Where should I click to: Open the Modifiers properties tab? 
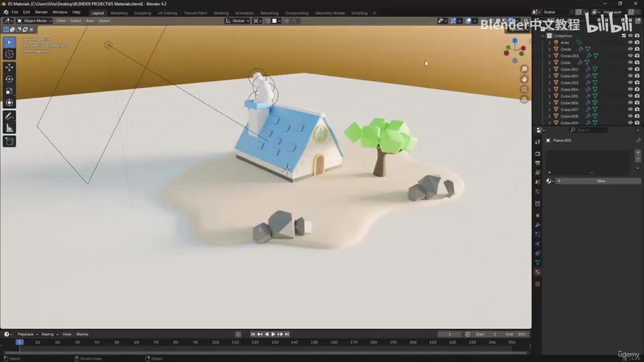click(537, 225)
